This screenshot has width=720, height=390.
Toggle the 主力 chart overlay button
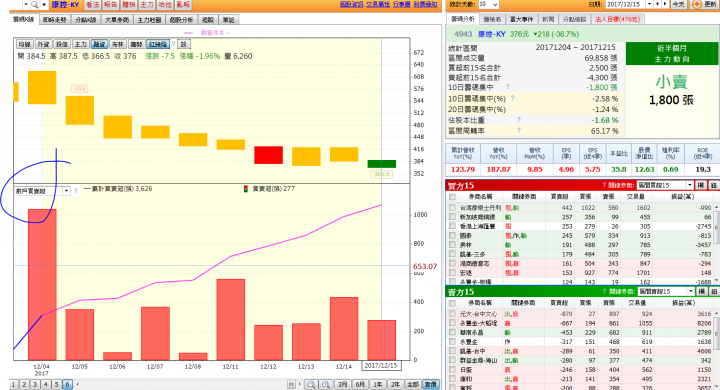80,44
